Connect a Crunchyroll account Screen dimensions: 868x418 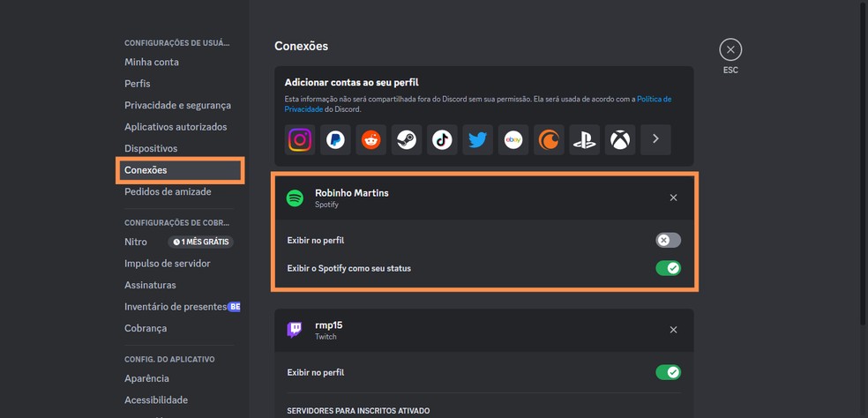point(549,139)
